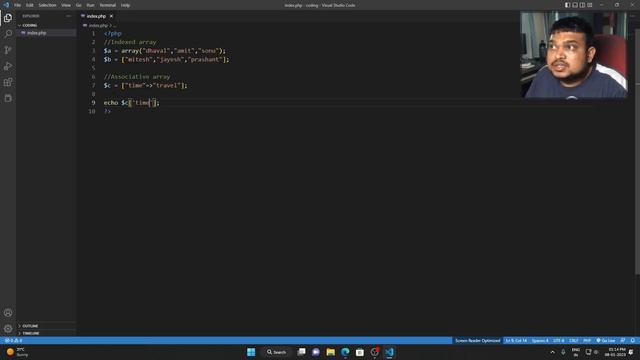Click the //Associative array comment line

pos(137,77)
